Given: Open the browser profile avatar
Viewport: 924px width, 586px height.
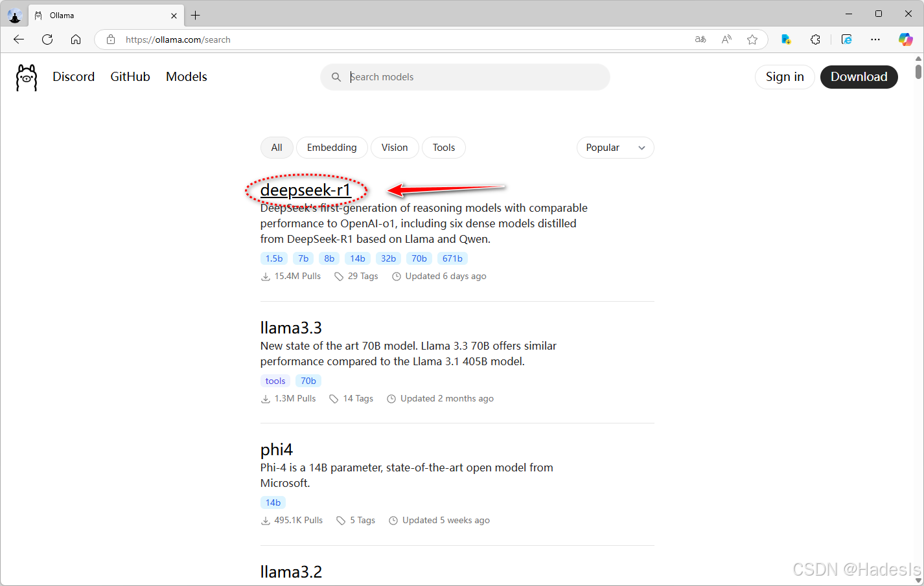Looking at the screenshot, I should (x=15, y=15).
